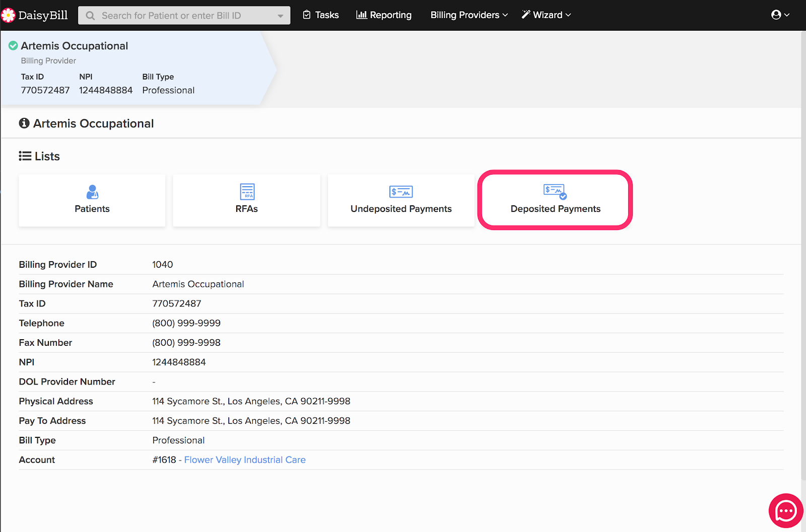Click the Billing Provider subtitle in banner
The image size is (806, 532).
48,61
